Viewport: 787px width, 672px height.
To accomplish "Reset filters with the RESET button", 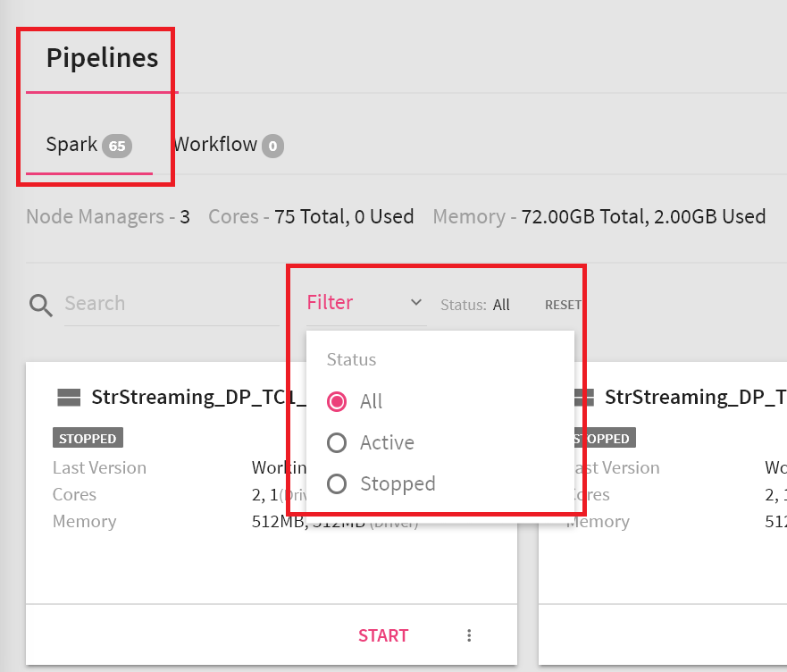I will point(563,305).
